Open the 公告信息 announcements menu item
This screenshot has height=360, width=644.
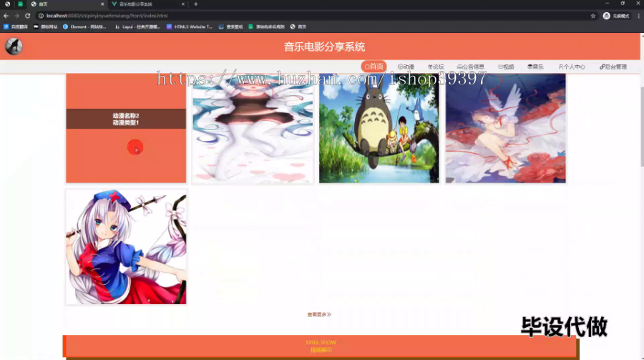click(x=471, y=67)
